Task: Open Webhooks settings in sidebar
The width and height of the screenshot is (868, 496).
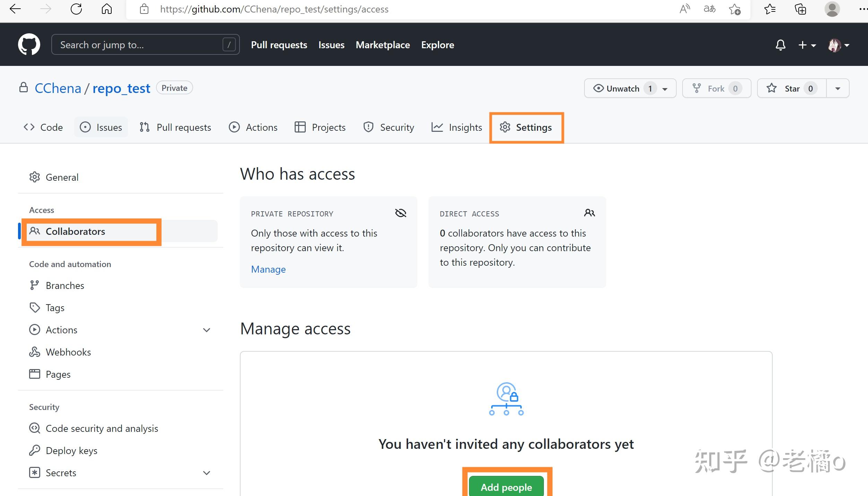Action: (68, 352)
